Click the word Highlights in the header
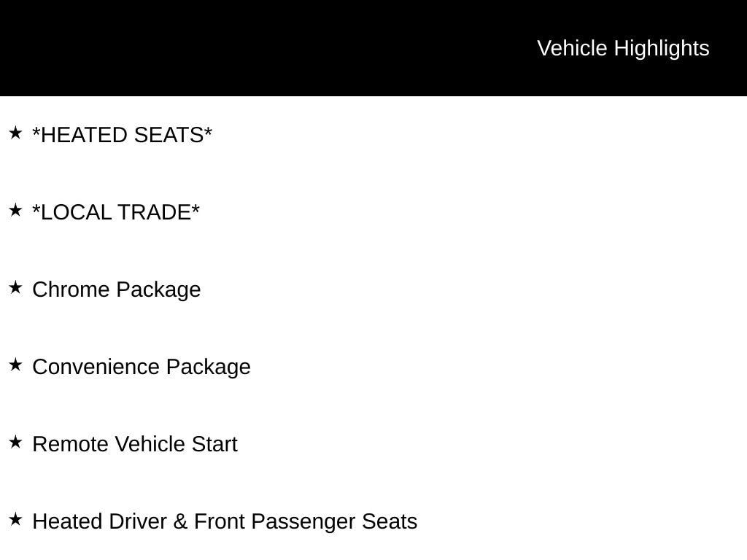747x560 pixels. 661,48
